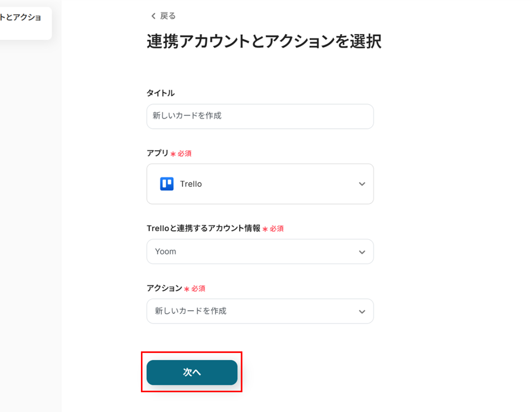
Task: Select the Trello app name text
Action: 191,184
